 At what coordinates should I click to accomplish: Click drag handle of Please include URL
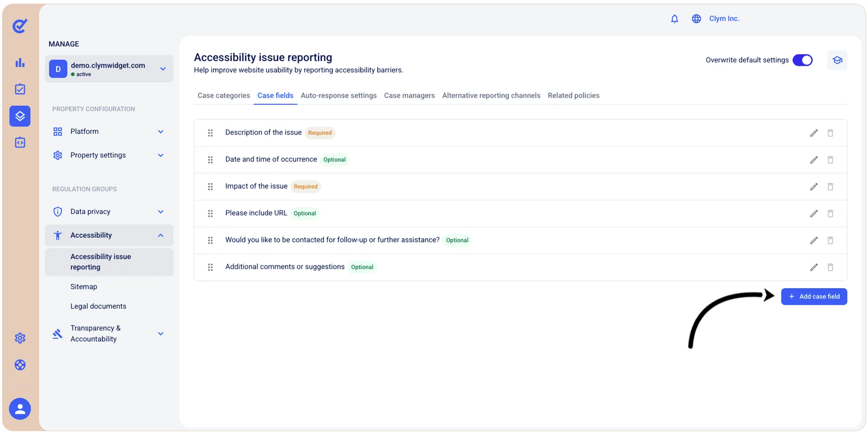(210, 214)
